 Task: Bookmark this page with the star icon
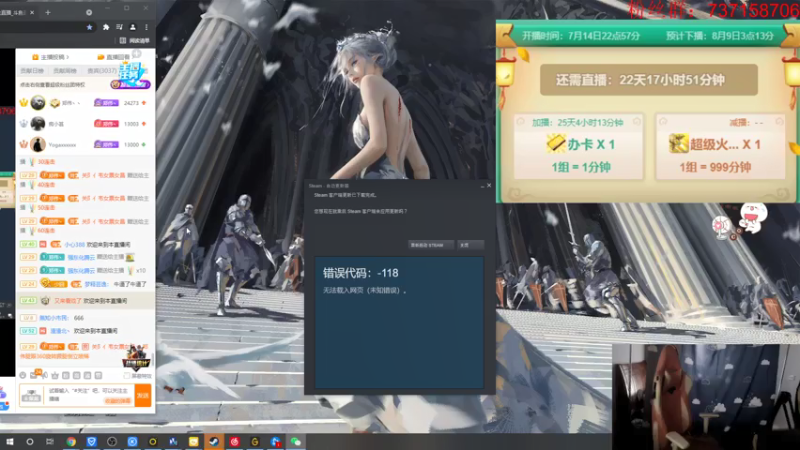(89, 27)
